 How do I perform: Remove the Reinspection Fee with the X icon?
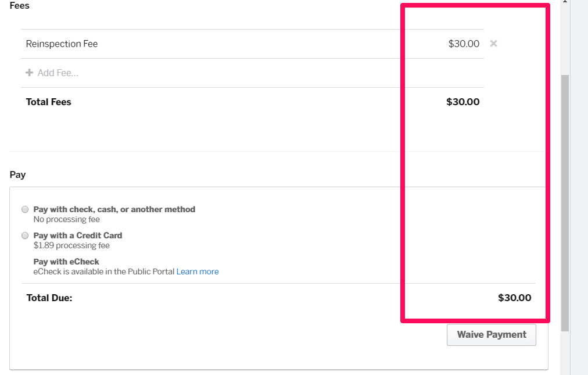coord(493,43)
